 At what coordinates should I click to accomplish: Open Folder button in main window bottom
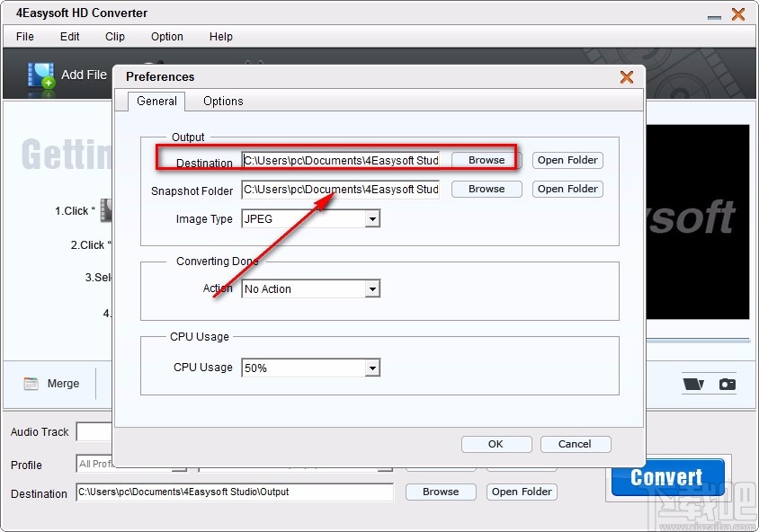pos(522,492)
